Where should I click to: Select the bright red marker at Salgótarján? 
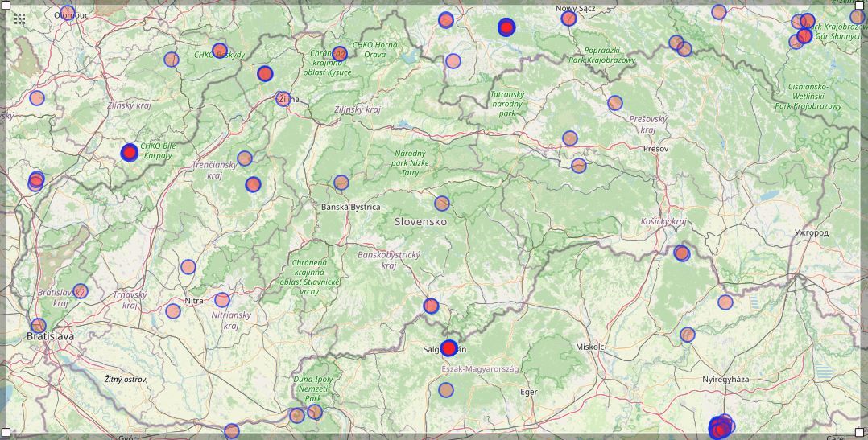[x=449, y=348]
